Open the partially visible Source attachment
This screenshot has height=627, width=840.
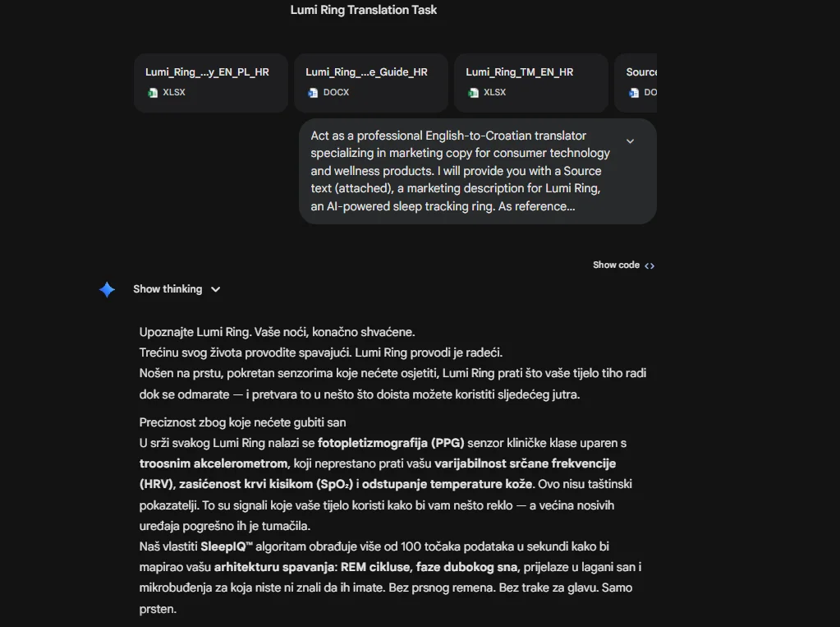[636, 83]
